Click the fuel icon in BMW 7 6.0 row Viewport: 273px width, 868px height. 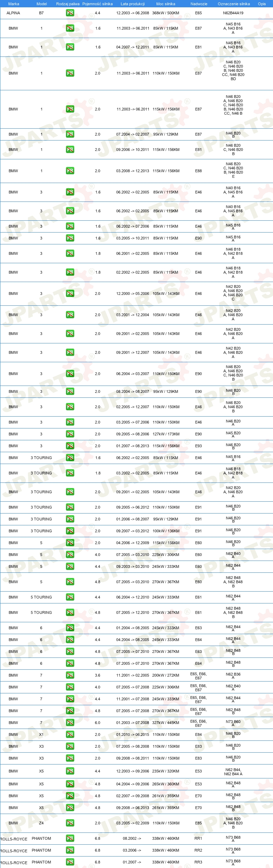click(70, 723)
